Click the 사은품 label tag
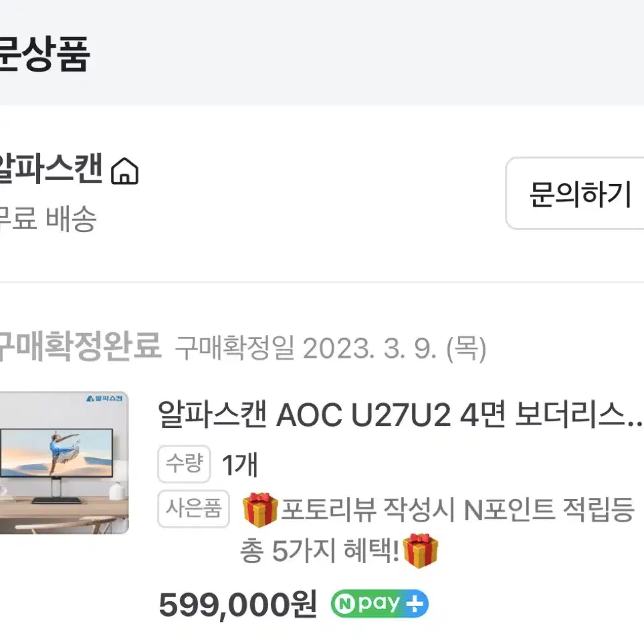Image resolution: width=644 pixels, height=644 pixels. (x=193, y=508)
